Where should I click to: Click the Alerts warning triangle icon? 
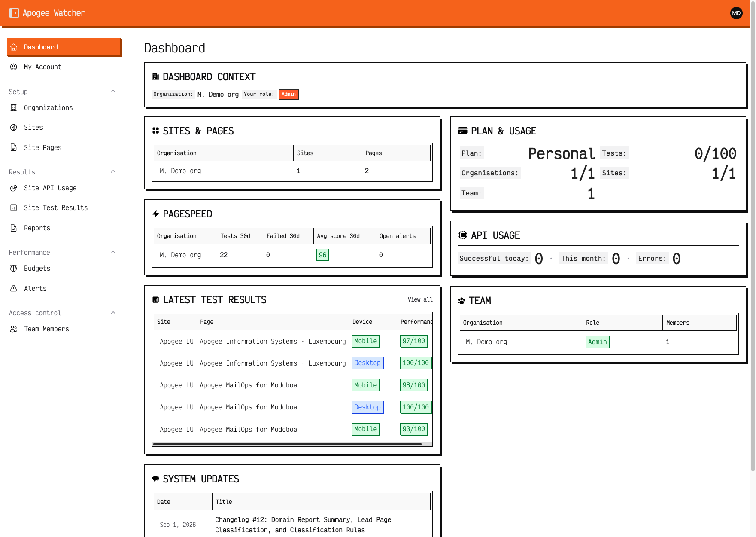pyautogui.click(x=14, y=289)
